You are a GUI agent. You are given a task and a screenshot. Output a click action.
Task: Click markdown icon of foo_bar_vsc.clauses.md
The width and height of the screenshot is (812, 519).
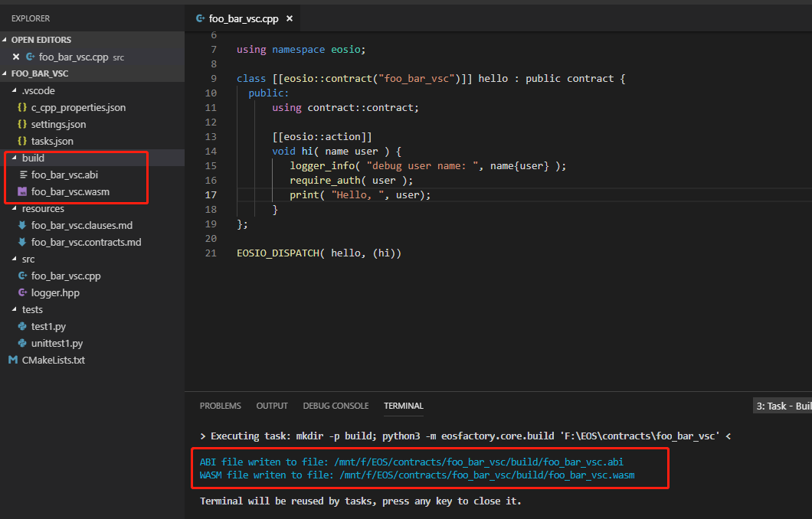[x=22, y=225]
